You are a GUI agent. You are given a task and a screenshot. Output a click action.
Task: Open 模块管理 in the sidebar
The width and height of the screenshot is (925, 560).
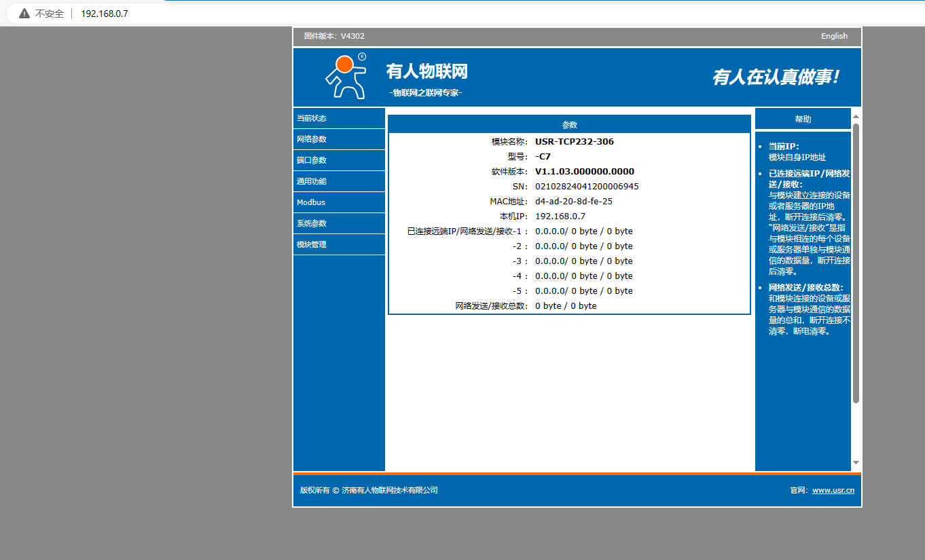(339, 244)
